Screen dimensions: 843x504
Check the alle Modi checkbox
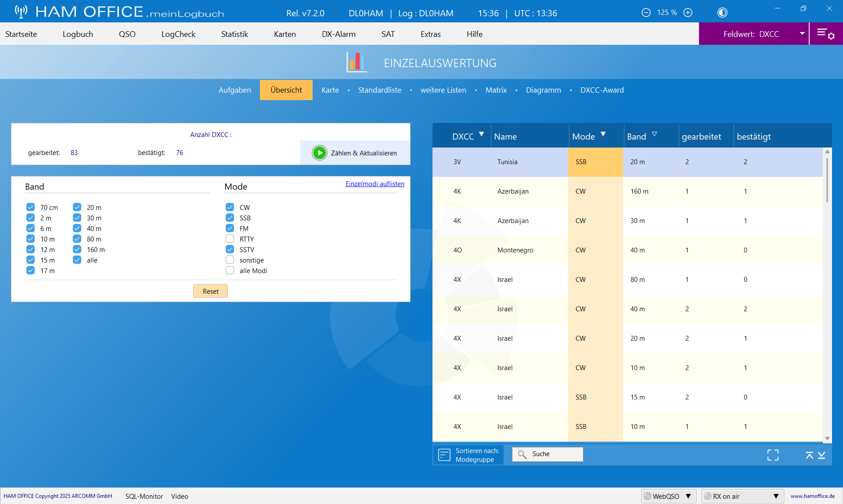click(230, 270)
